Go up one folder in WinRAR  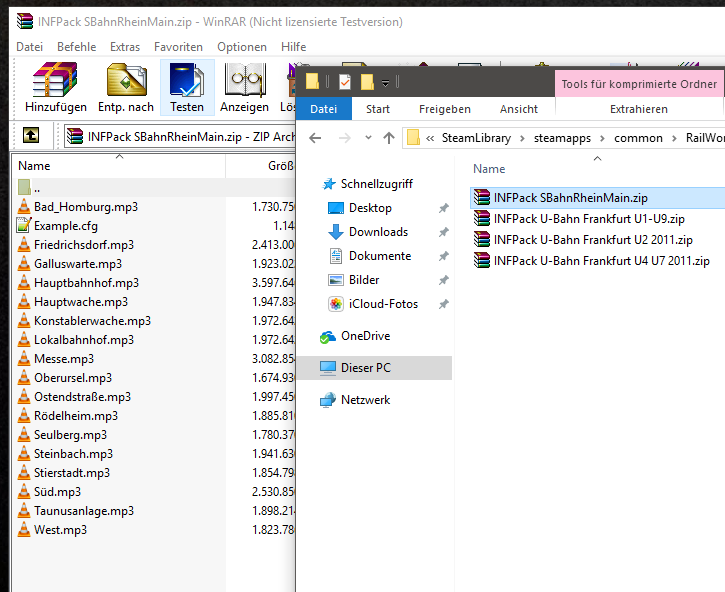31,136
